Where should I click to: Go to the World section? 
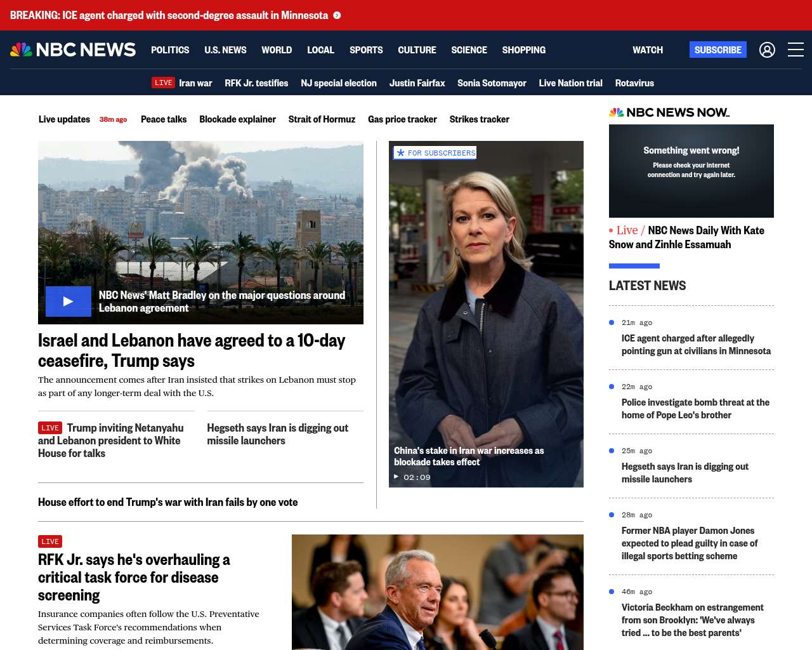point(277,50)
